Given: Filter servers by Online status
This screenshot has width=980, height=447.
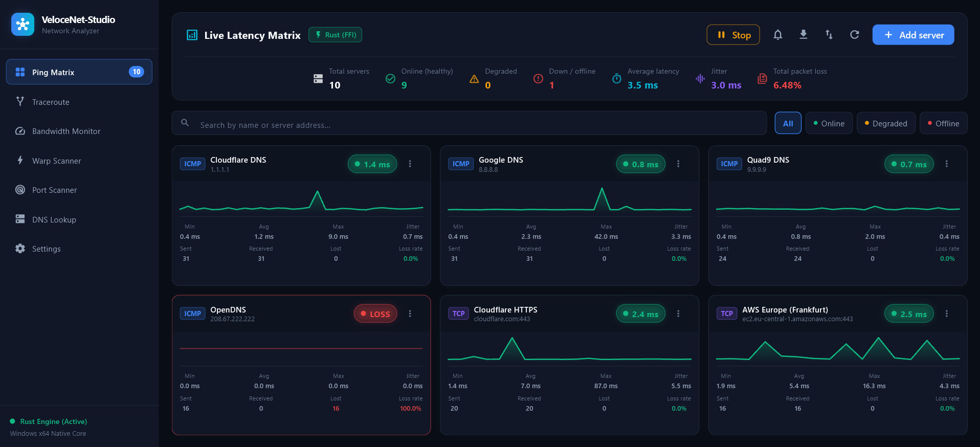Looking at the screenshot, I should 829,123.
